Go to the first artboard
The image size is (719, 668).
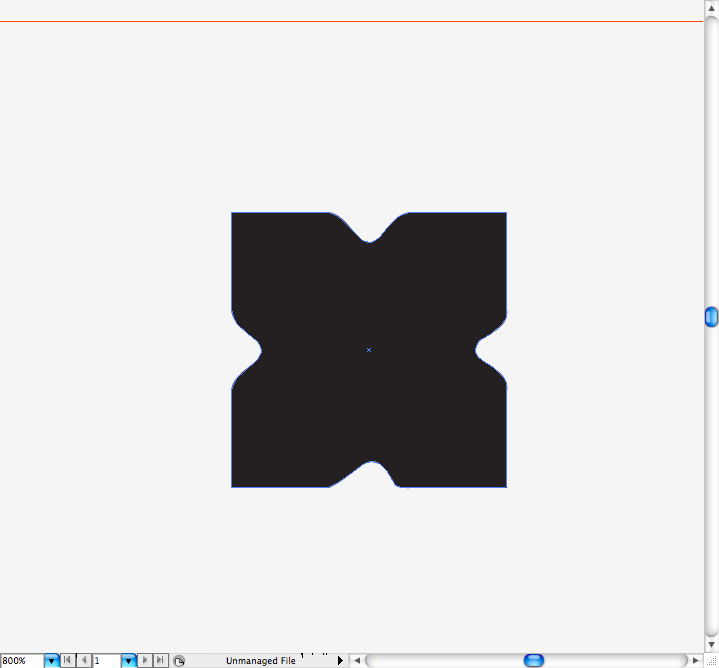click(x=67, y=660)
